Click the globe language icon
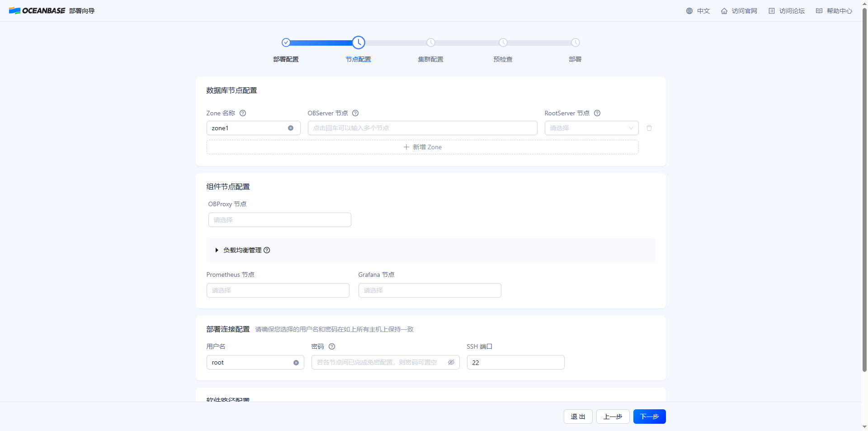Screen dimensions: 868x431 [x=689, y=11]
